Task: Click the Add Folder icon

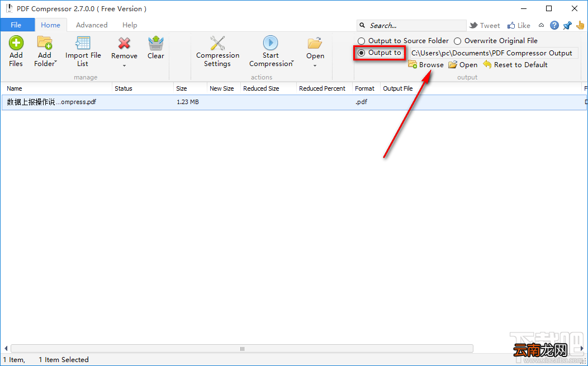Action: 45,43
